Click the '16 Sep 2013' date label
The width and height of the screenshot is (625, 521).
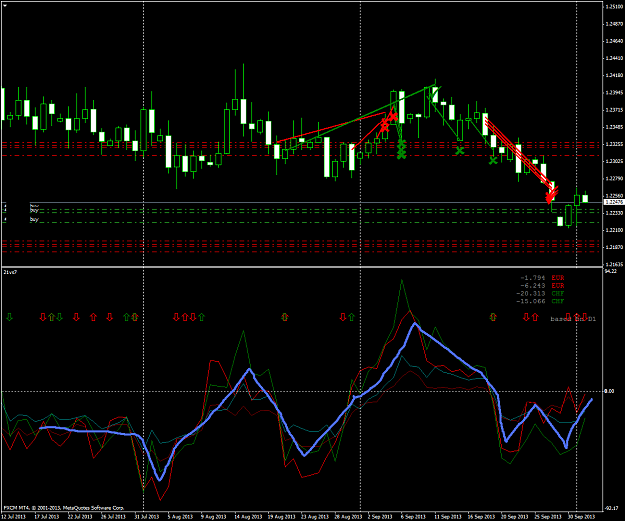(480, 517)
